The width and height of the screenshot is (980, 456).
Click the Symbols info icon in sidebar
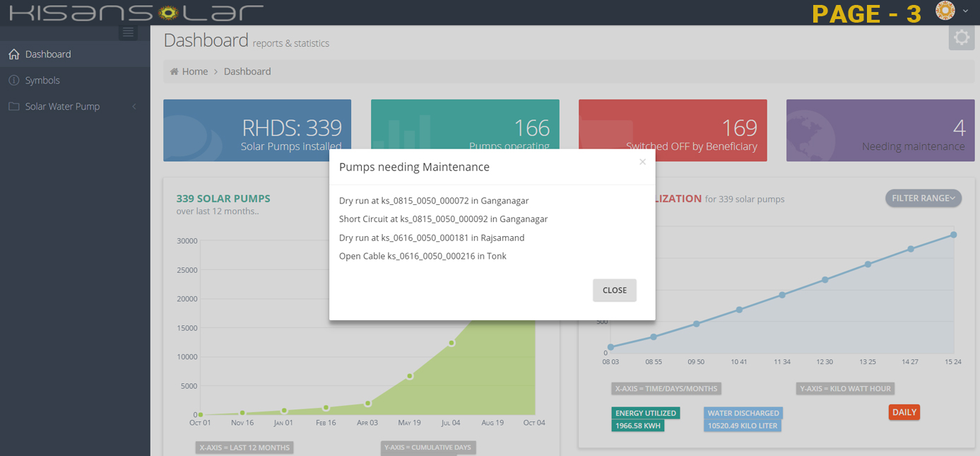[x=13, y=81]
